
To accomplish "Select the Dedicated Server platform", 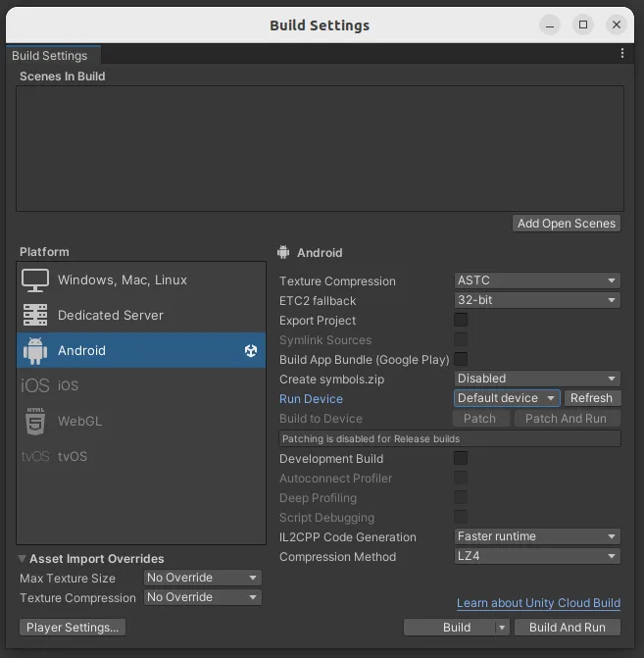I will tap(141, 315).
